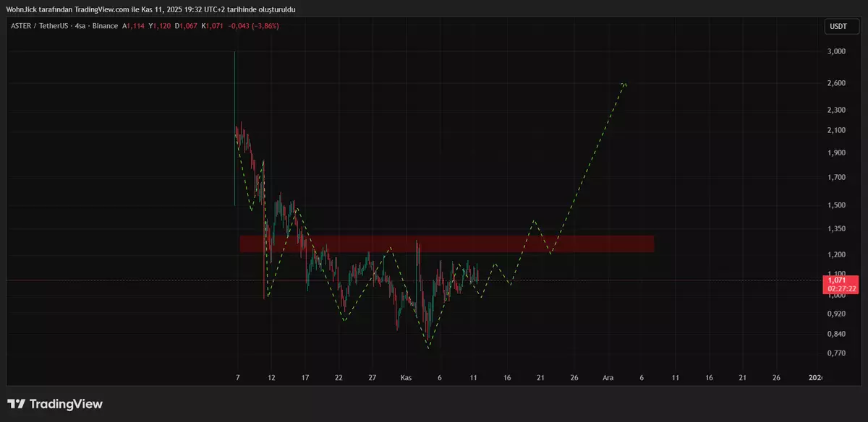The height and width of the screenshot is (422, 868).
Task: Click the 1,350 price level label
Action: point(836,229)
